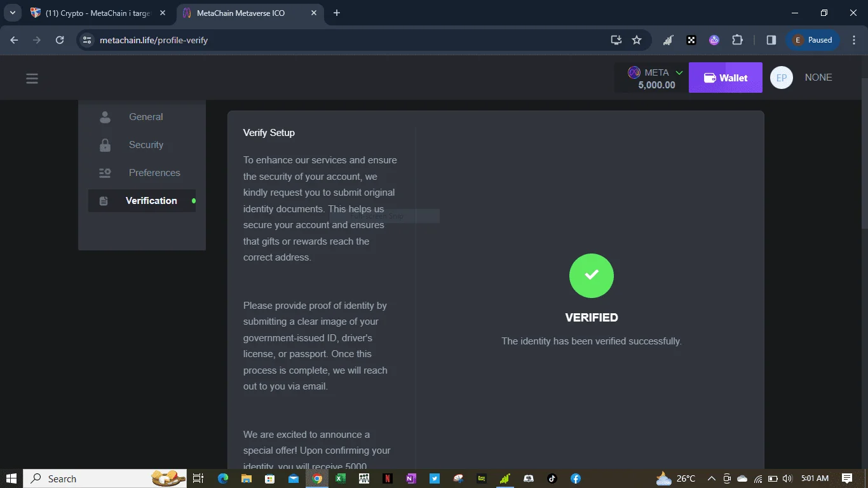The height and width of the screenshot is (488, 868).
Task: Open a new browser tab
Action: [337, 13]
